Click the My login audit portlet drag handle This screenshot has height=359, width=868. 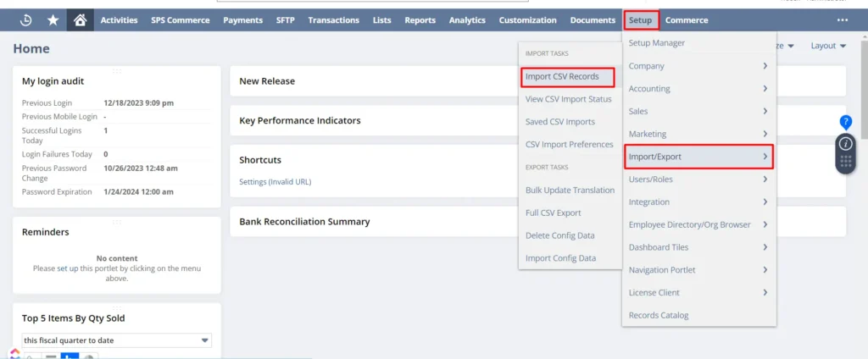tap(117, 71)
